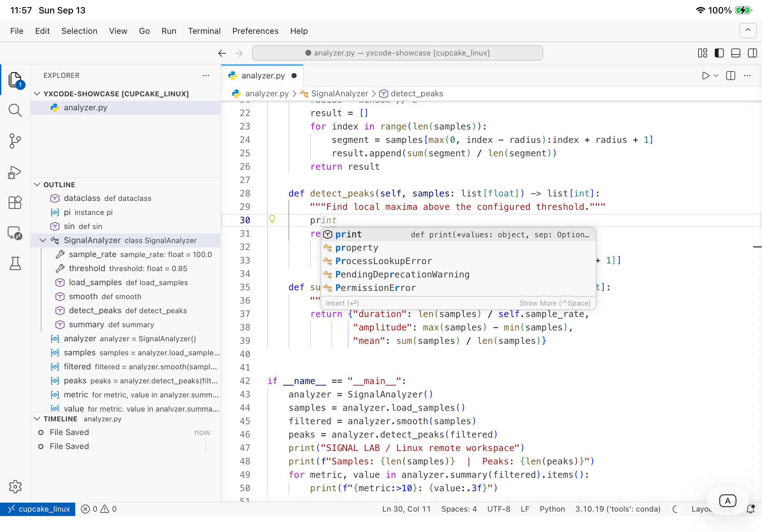Choose print from autocomplete suggestions
This screenshot has height=532, width=762.
pos(458,234)
